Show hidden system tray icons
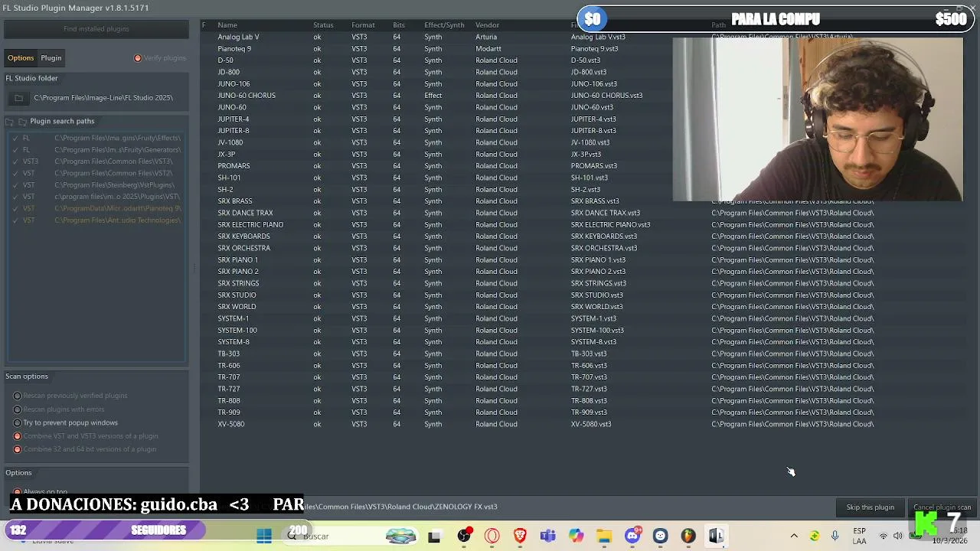Screen dimensions: 980x551 coord(794,536)
